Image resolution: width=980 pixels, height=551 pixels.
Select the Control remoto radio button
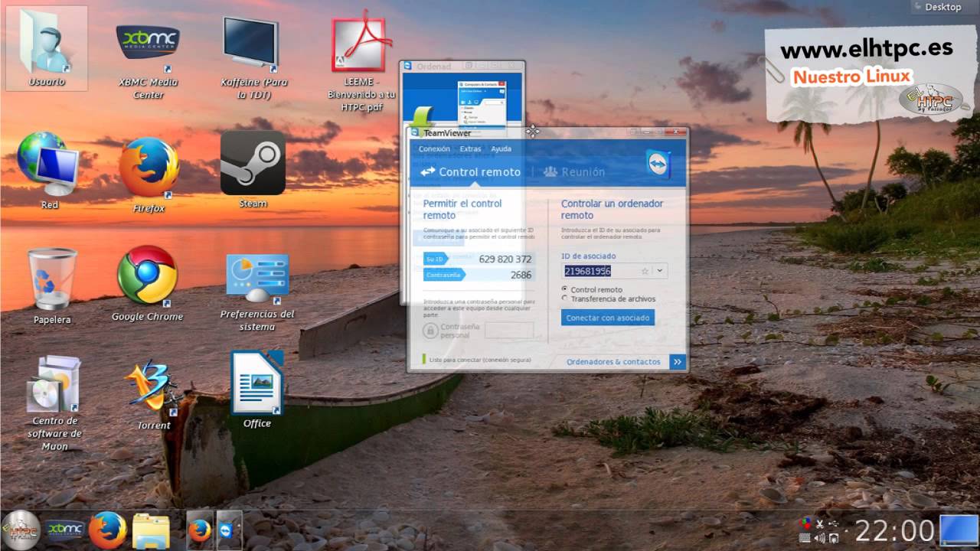click(565, 289)
